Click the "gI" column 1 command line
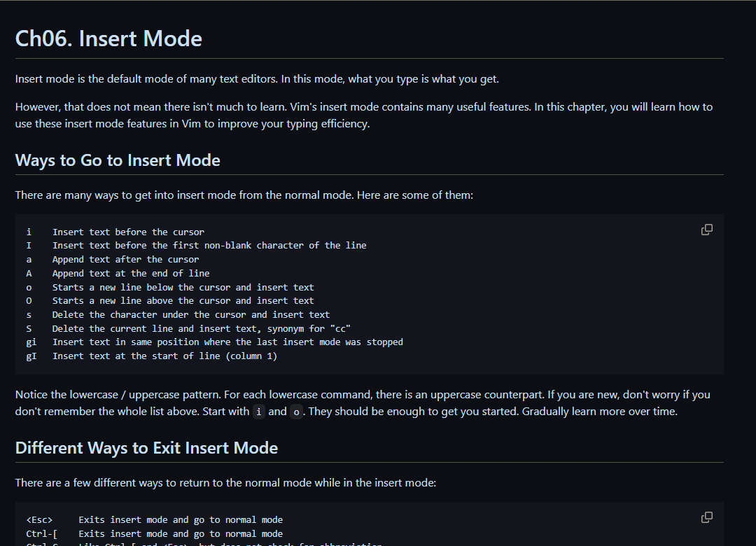Viewport: 756px width, 546px height. [164, 356]
